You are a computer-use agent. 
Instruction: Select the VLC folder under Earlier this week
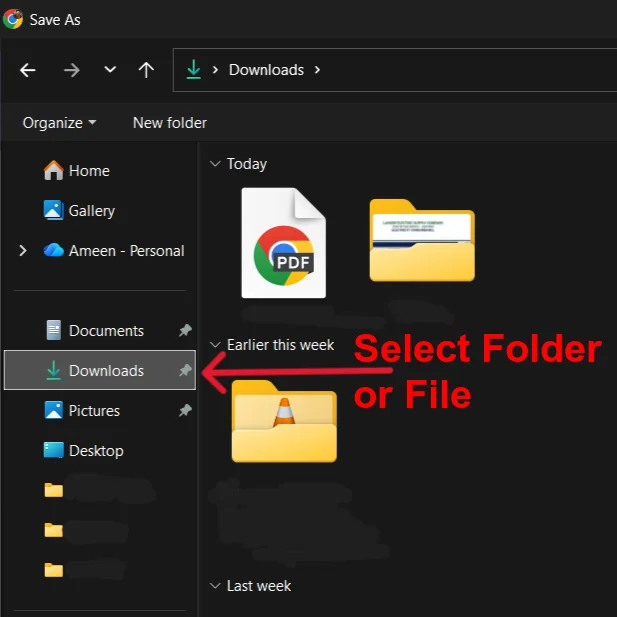pos(284,421)
